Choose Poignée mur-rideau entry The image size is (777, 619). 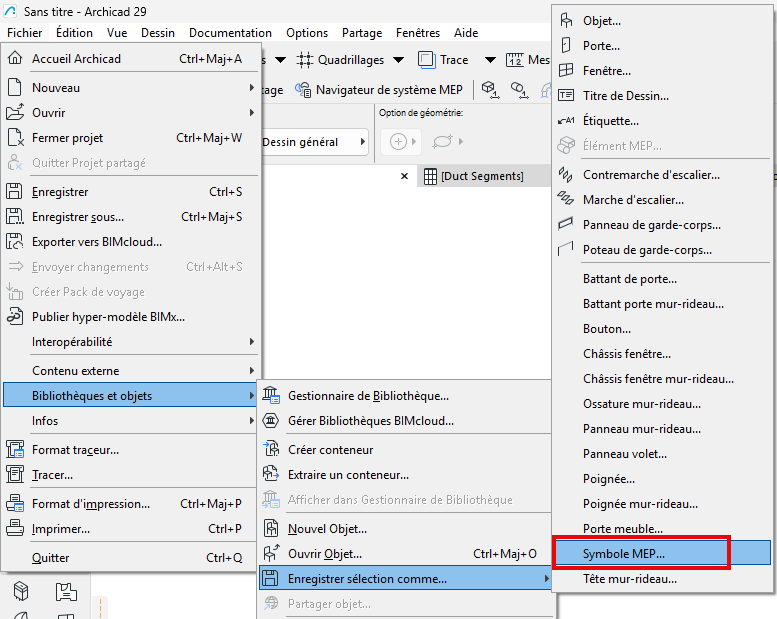pyautogui.click(x=663, y=504)
